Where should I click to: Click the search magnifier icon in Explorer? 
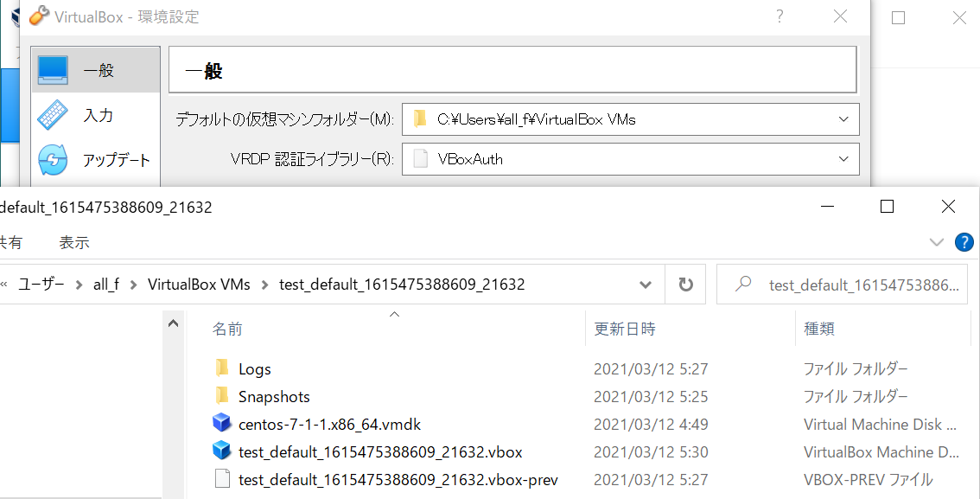point(743,285)
